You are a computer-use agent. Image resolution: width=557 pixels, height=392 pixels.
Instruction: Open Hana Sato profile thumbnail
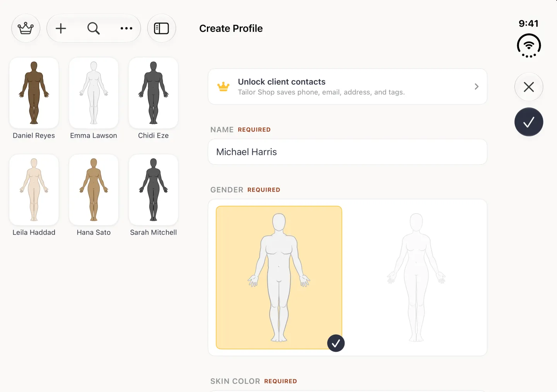[x=94, y=190]
